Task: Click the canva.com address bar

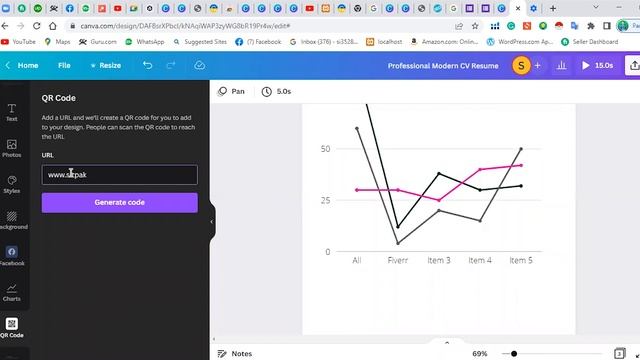Action: 261,26
